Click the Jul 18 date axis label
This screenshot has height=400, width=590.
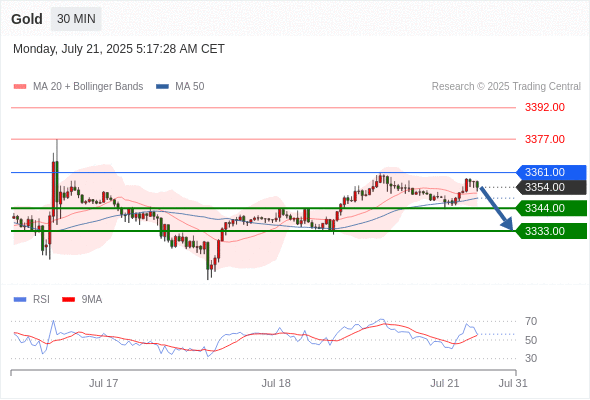[276, 383]
